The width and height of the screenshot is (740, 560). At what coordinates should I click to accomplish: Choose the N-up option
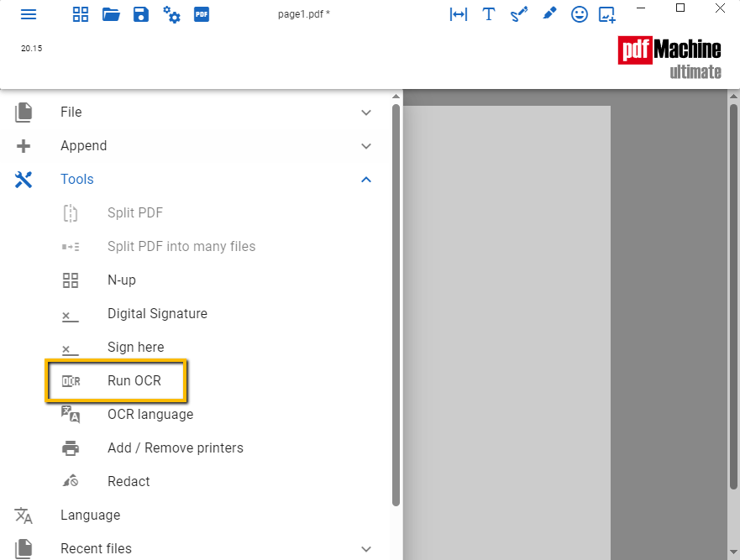tap(122, 280)
